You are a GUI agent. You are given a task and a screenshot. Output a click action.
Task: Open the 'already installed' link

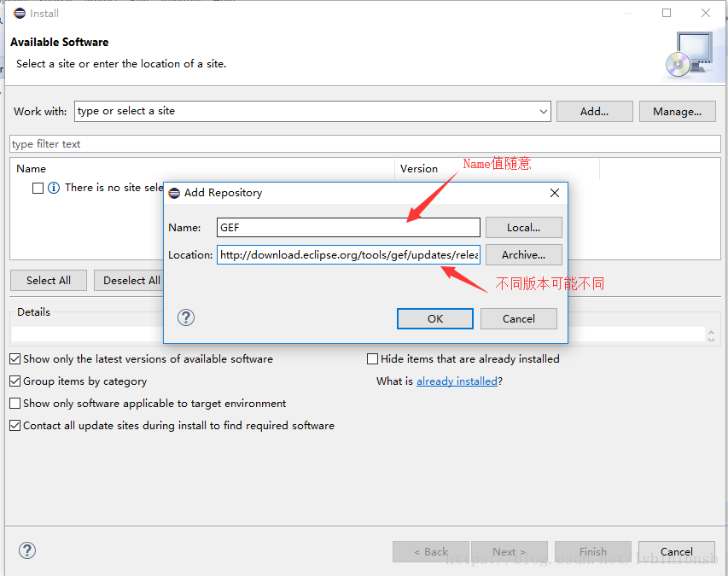(457, 381)
